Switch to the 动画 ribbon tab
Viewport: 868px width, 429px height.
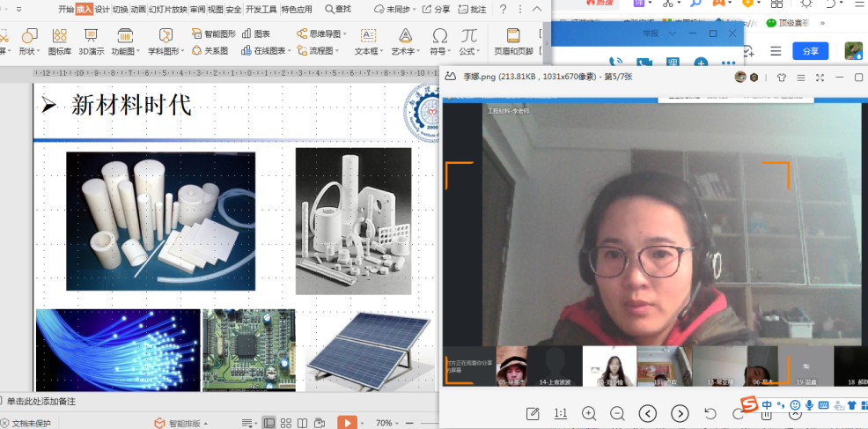[138, 10]
